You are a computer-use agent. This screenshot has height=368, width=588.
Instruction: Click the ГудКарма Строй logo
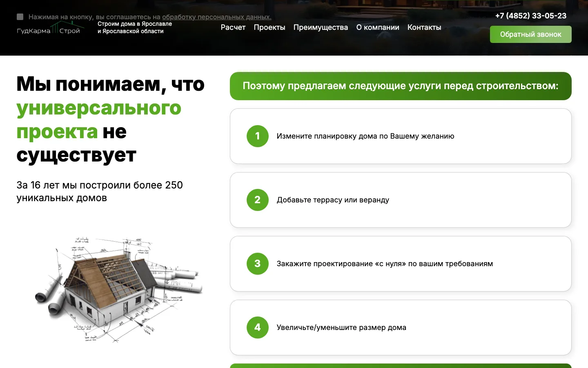pyautogui.click(x=50, y=28)
